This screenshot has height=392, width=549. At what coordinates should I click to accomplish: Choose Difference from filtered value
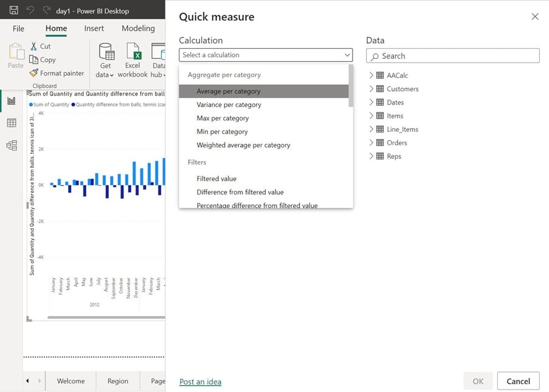264,192
